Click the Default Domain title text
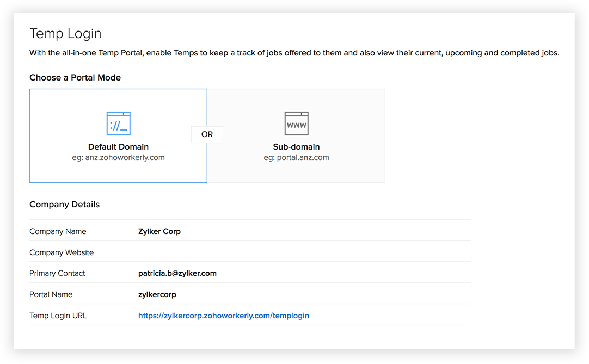The height and width of the screenshot is (364, 589). click(x=118, y=147)
